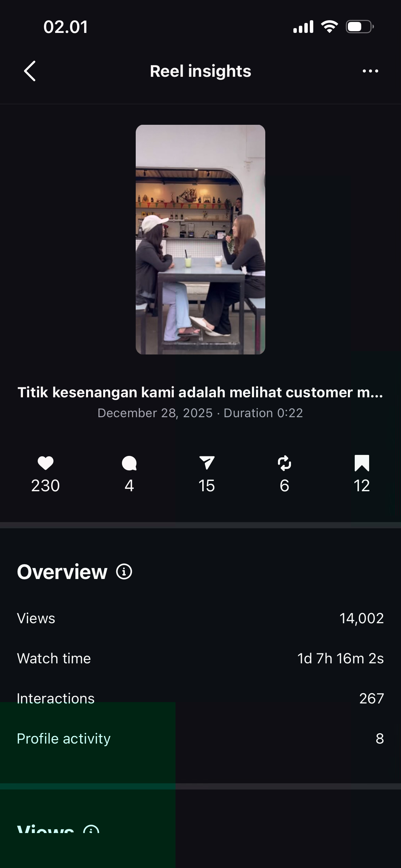
Task: Tap the truncated reel caption text
Action: coord(200,393)
